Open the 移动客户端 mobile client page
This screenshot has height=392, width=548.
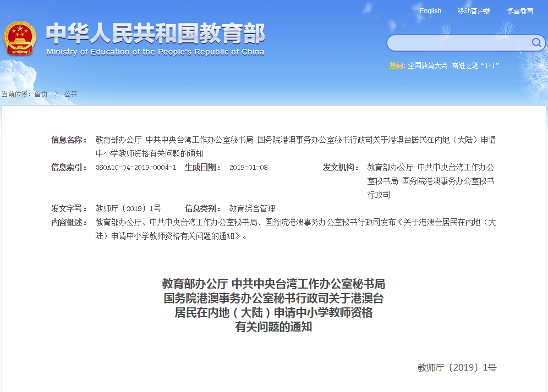pos(474,11)
